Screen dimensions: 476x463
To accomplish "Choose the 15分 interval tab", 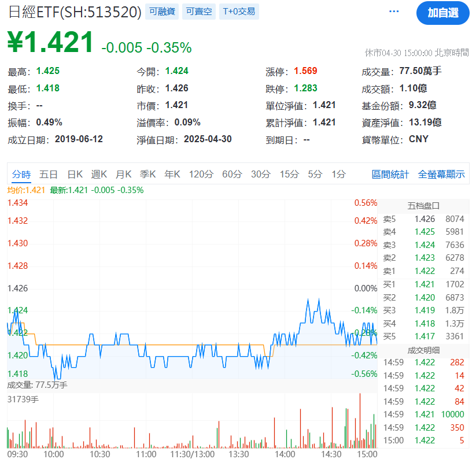I will [x=289, y=175].
